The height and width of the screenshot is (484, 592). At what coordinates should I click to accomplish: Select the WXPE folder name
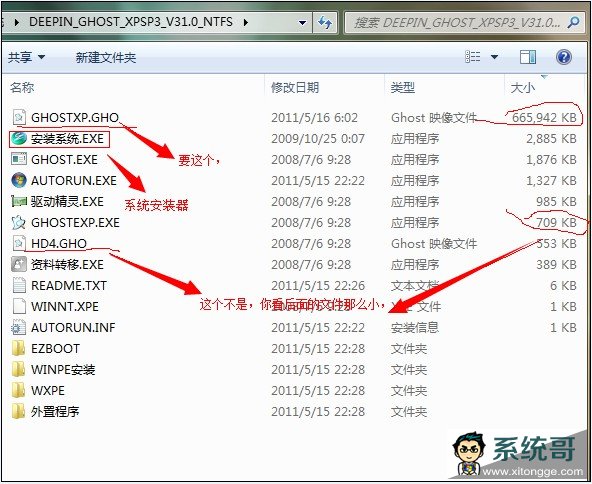48,390
